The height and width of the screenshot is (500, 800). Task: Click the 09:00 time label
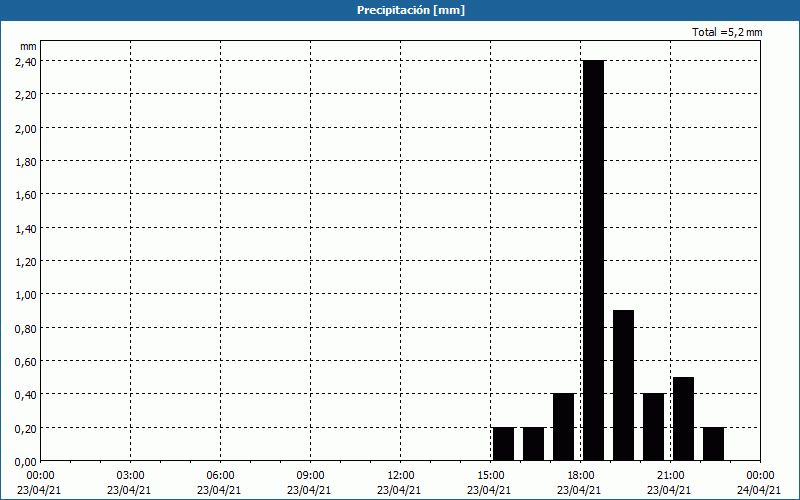(x=310, y=476)
